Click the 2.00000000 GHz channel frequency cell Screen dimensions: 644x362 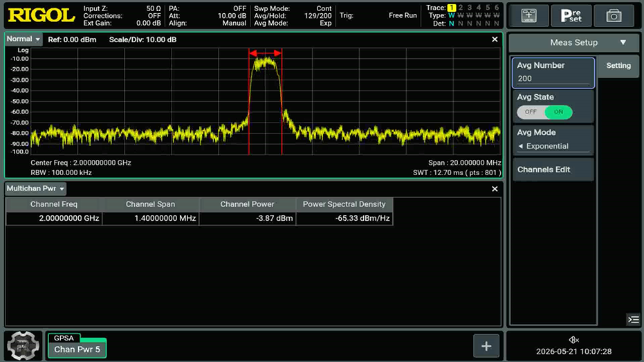[54, 218]
